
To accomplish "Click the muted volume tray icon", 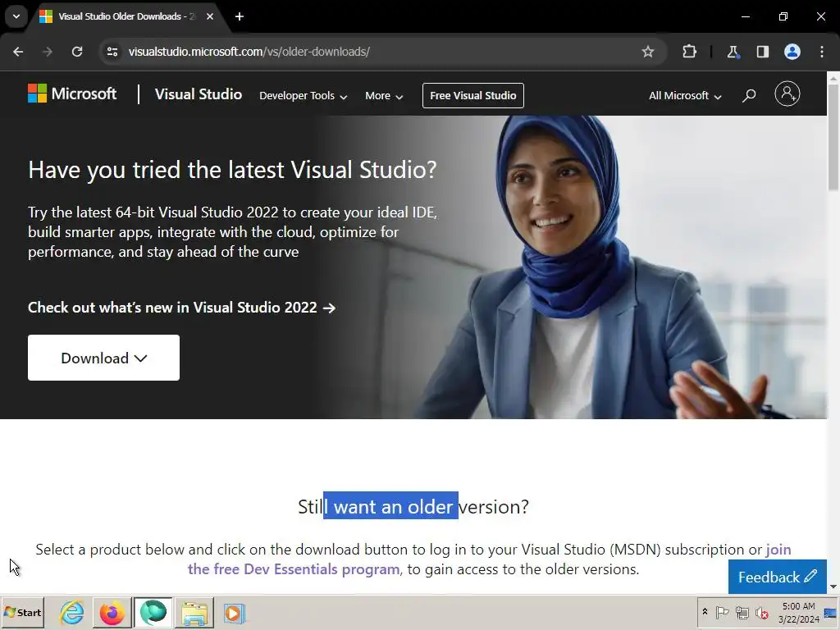I will point(761,612).
